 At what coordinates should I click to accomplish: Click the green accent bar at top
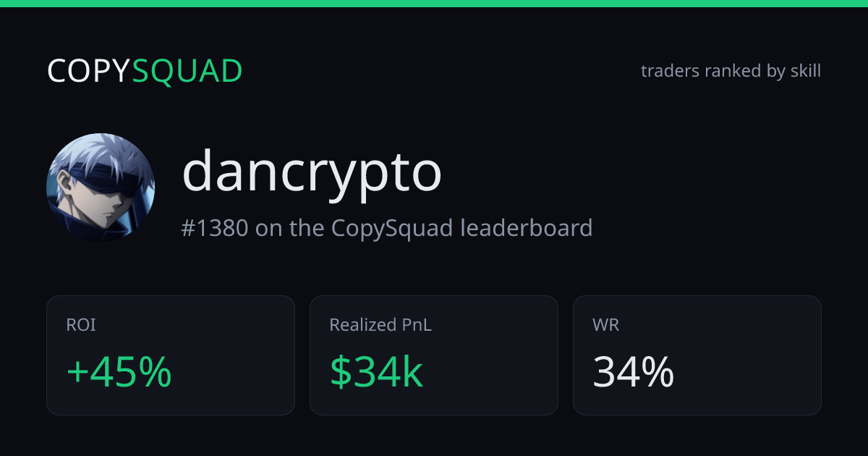coord(434,4)
